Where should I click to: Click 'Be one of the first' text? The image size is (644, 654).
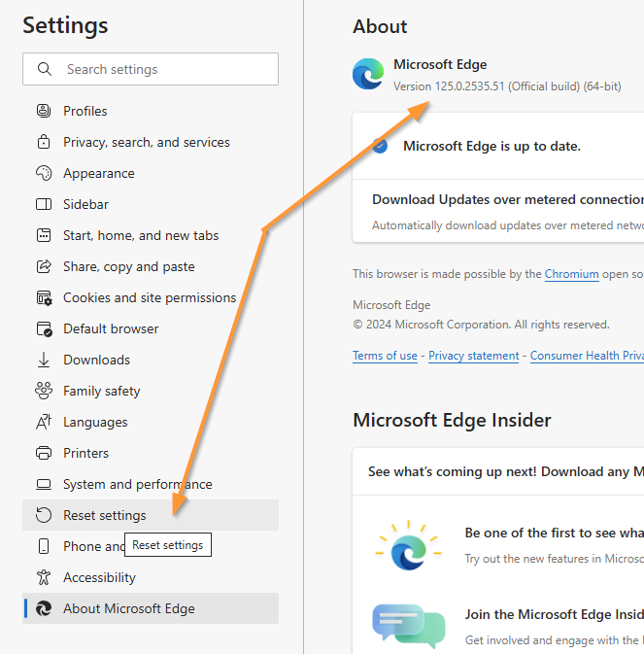[555, 533]
